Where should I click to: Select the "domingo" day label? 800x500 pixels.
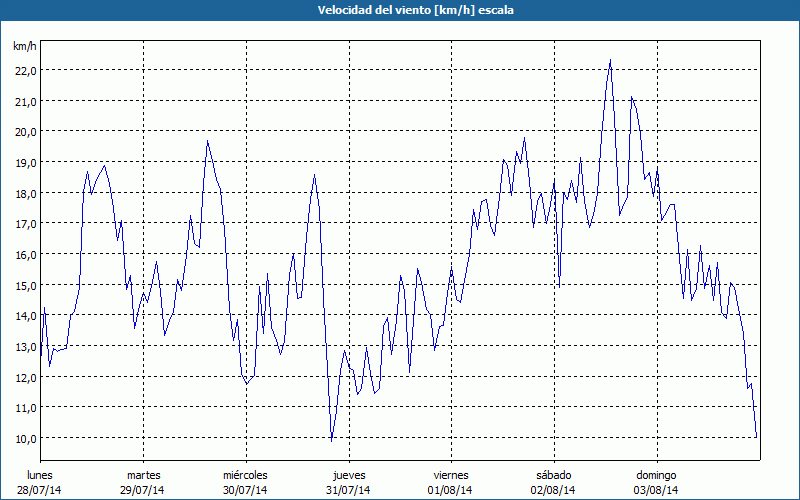(x=656, y=475)
